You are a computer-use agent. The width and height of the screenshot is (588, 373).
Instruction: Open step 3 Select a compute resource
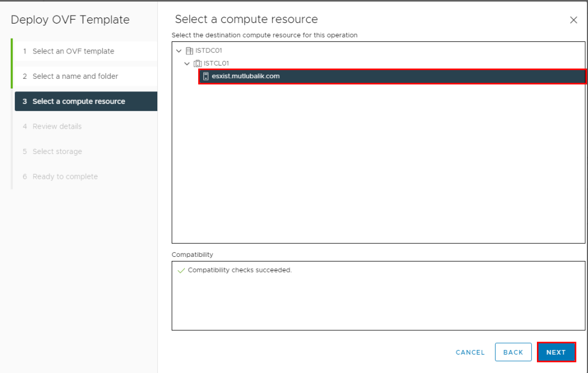pyautogui.click(x=86, y=101)
